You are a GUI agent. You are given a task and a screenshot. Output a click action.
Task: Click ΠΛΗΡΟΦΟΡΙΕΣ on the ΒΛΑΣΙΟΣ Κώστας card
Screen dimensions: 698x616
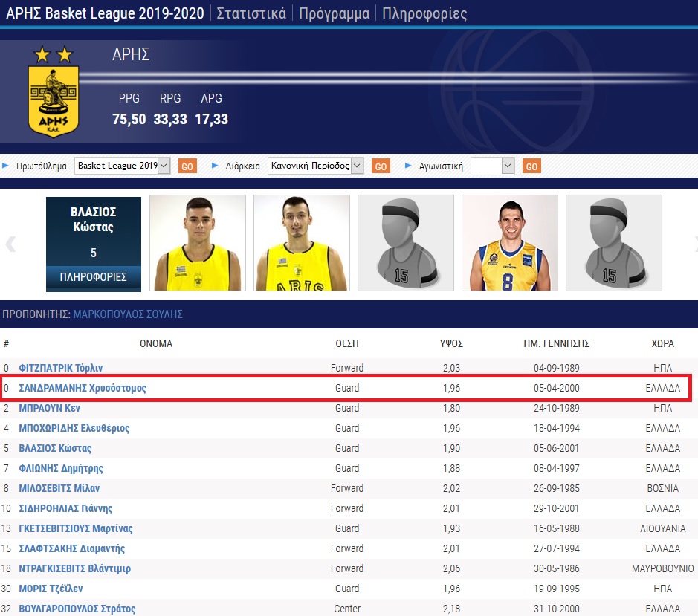point(94,277)
